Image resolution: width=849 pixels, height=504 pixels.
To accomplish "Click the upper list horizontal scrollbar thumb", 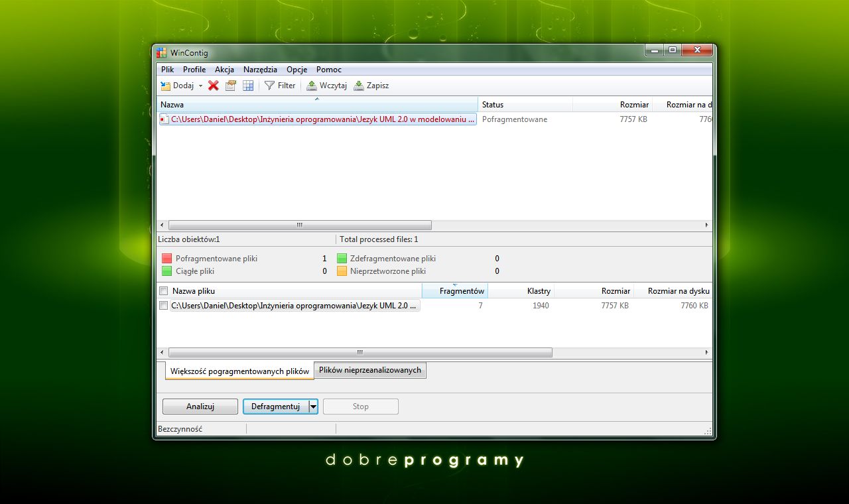I will (x=300, y=225).
